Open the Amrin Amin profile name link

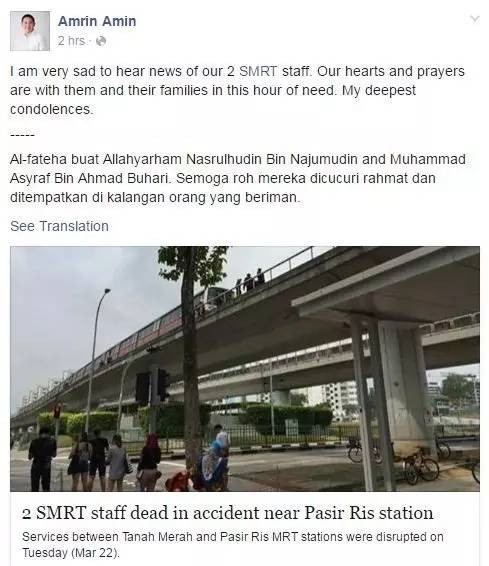pos(97,21)
